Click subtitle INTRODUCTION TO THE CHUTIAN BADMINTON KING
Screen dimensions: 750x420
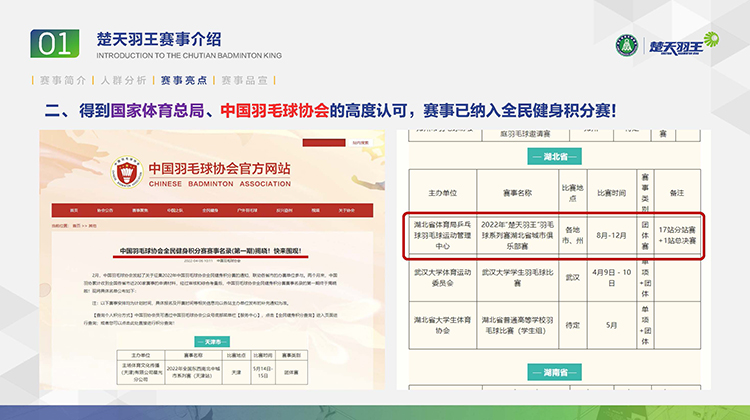click(189, 55)
